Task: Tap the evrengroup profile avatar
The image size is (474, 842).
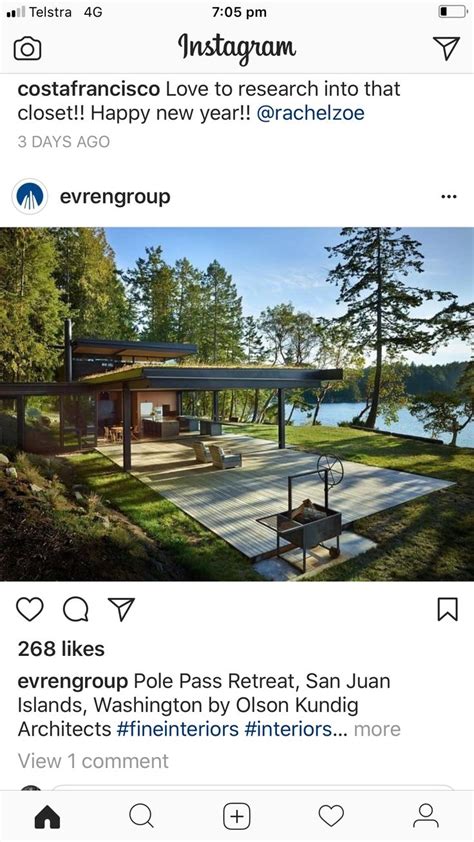Action: click(x=30, y=197)
